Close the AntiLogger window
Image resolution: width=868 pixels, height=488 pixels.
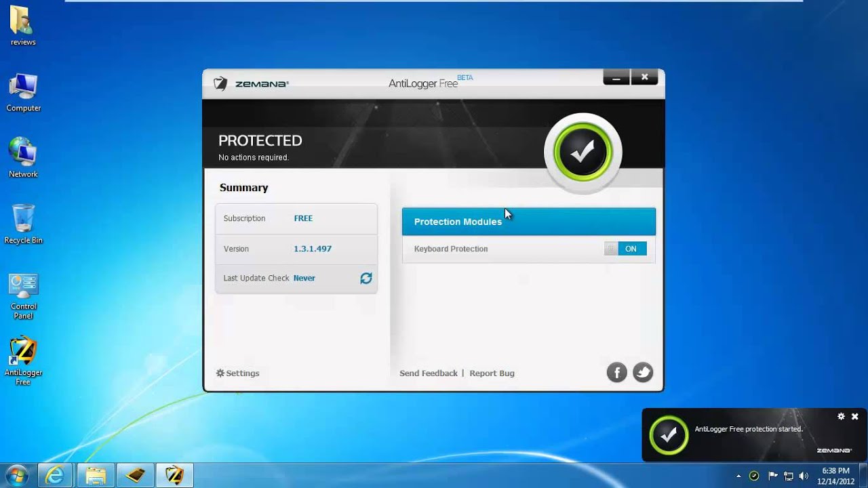[645, 77]
